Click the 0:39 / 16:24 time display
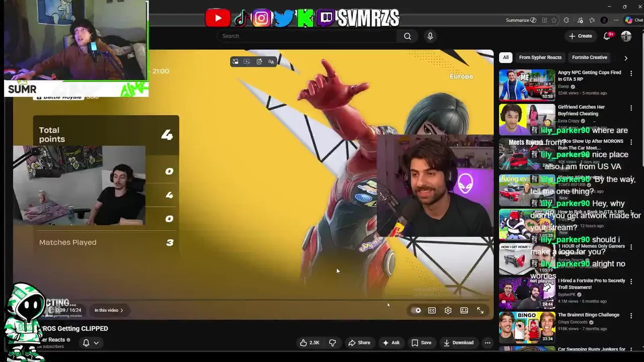The height and width of the screenshot is (362, 644). pos(68,310)
